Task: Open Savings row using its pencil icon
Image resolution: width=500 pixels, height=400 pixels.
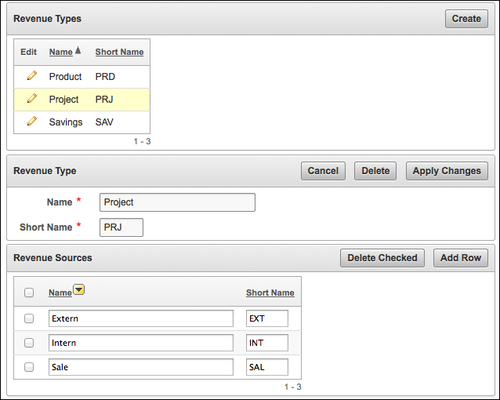Action: [x=32, y=121]
